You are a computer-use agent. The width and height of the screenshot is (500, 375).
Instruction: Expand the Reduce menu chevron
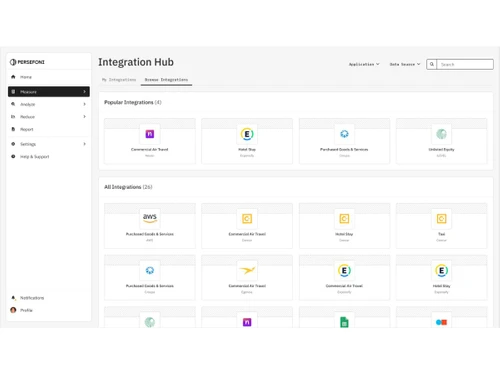tap(84, 117)
